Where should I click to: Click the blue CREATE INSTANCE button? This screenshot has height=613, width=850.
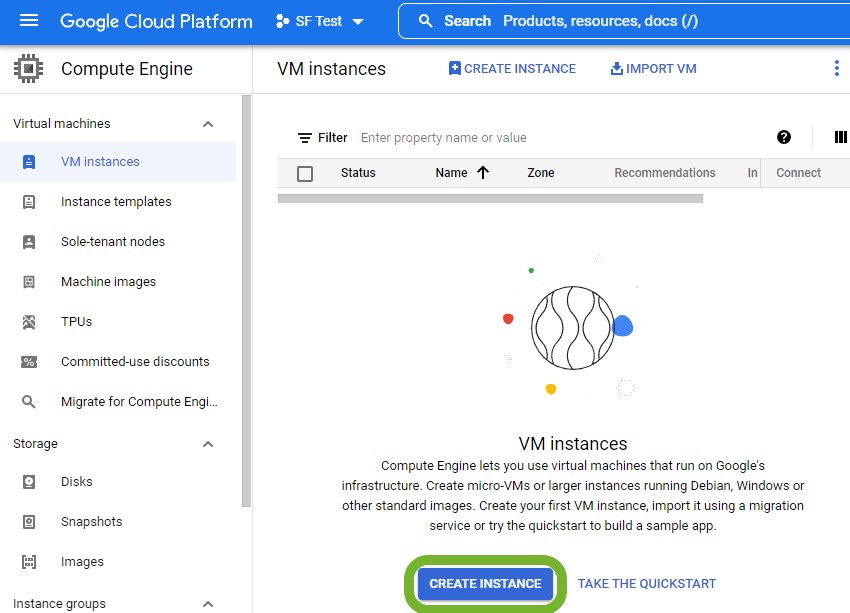tap(485, 584)
